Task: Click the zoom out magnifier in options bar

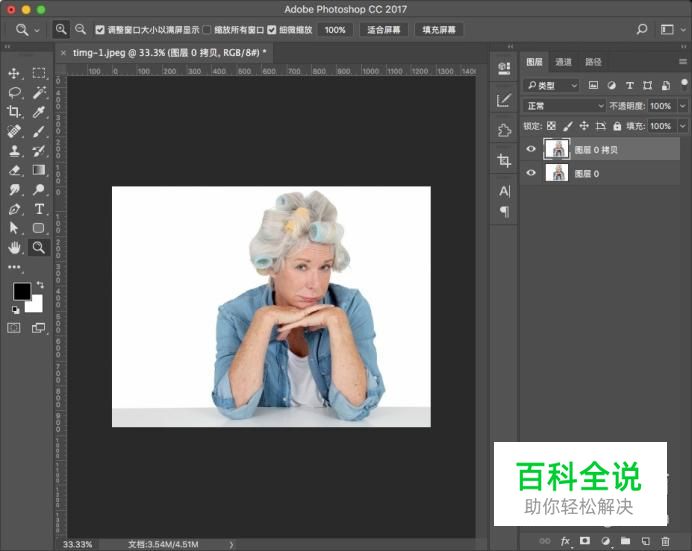Action: coord(81,30)
